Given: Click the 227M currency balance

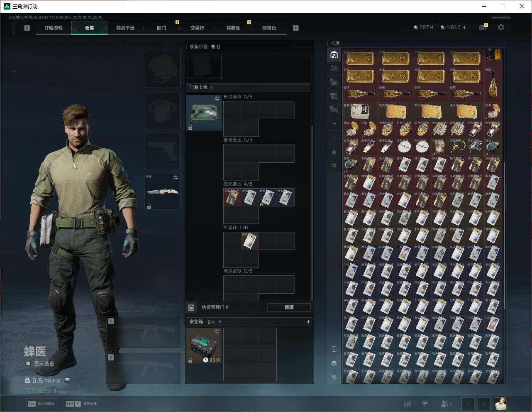Looking at the screenshot, I should click(x=424, y=27).
